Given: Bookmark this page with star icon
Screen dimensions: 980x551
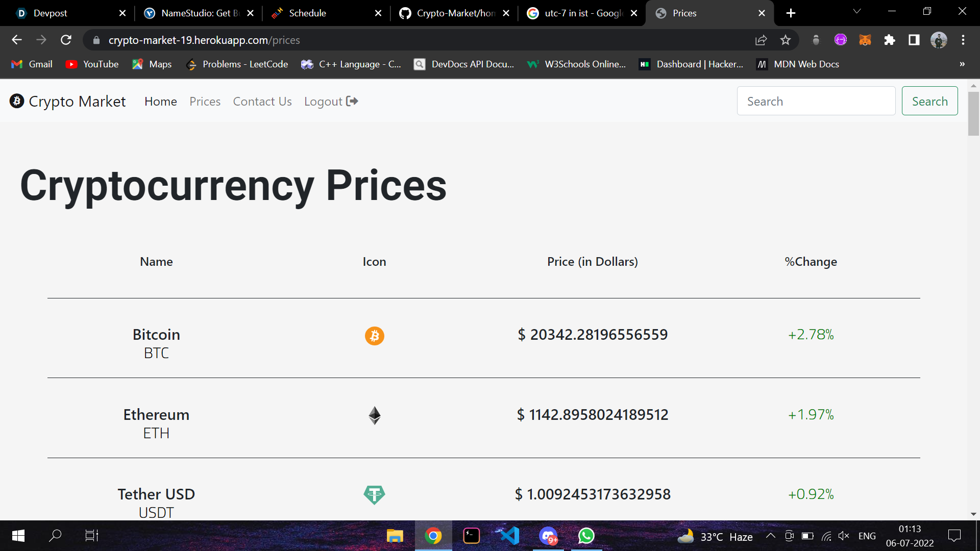Looking at the screenshot, I should [785, 40].
